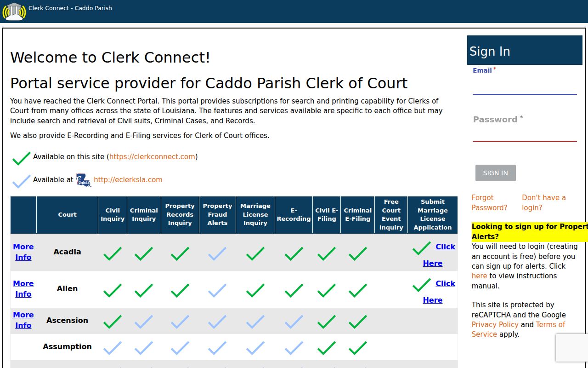
Task: Click the Clerk Connect - Caddo Parish title
Action: (x=70, y=8)
